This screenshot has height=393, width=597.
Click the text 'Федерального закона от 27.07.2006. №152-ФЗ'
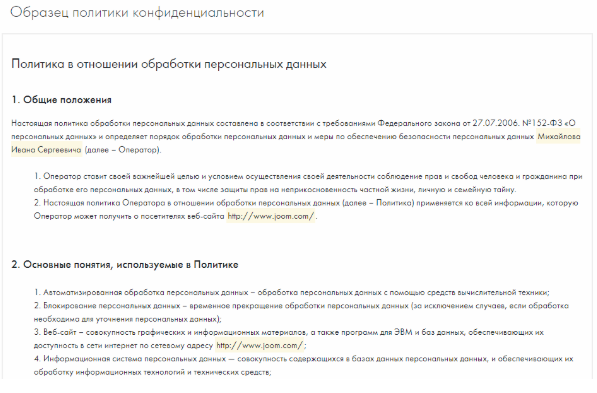pos(470,123)
